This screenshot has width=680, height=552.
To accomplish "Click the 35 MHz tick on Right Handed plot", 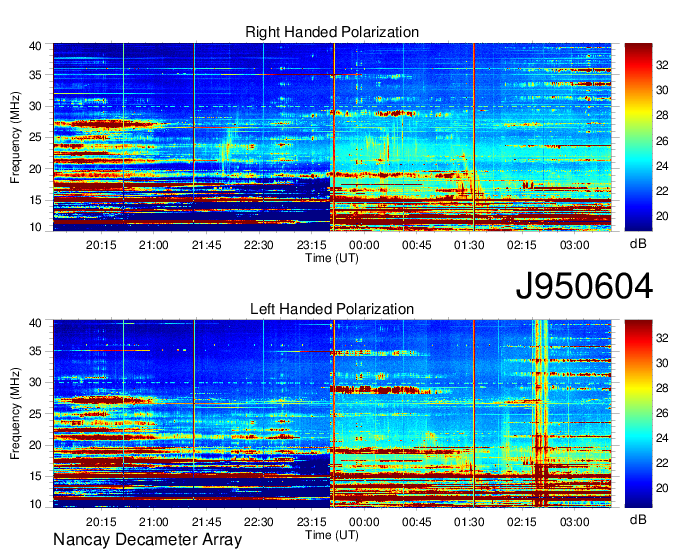I will (x=36, y=75).
